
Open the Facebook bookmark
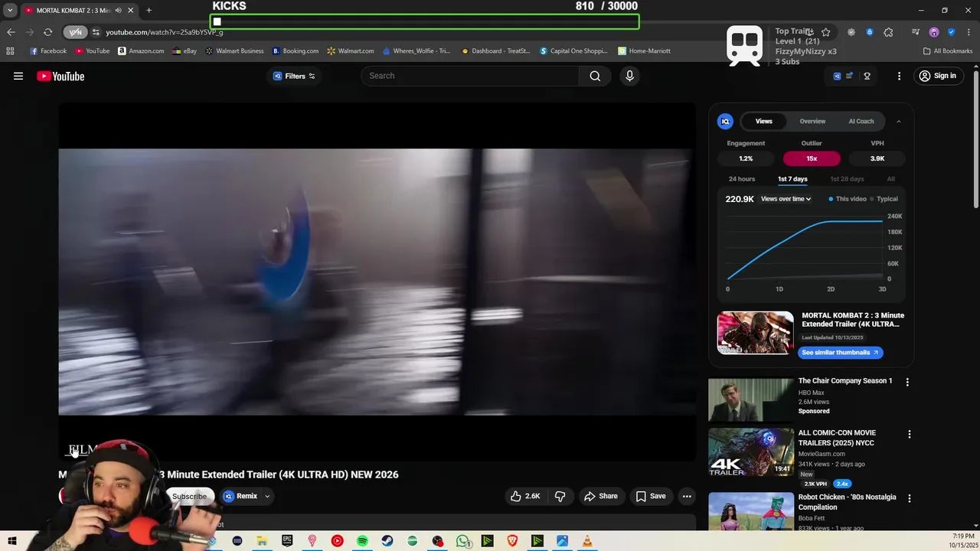(x=48, y=51)
